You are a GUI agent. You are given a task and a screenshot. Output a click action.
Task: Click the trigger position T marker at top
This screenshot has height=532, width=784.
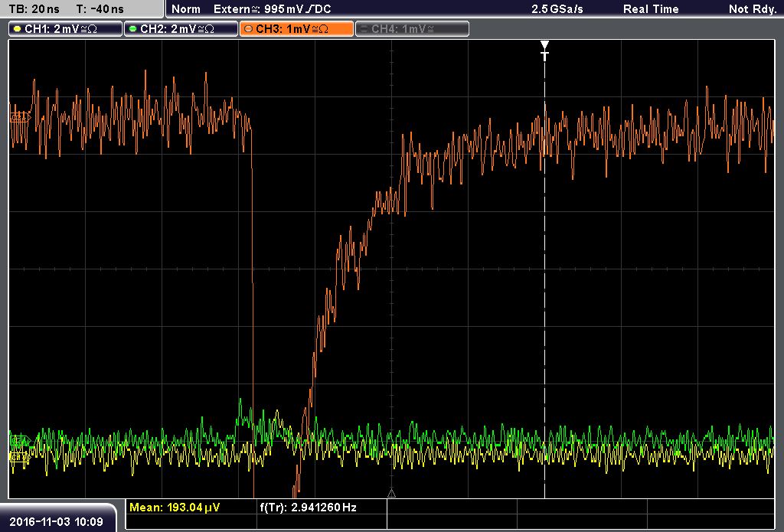544,51
